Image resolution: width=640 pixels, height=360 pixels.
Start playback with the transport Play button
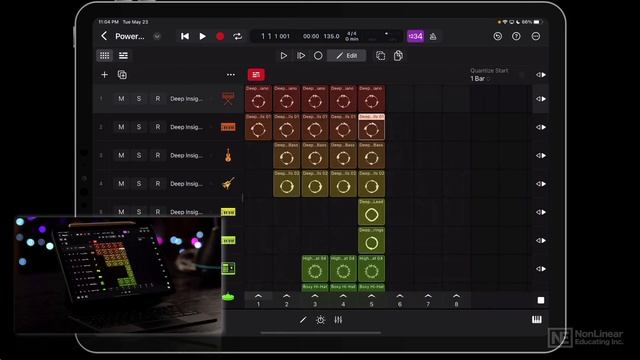(x=202, y=36)
